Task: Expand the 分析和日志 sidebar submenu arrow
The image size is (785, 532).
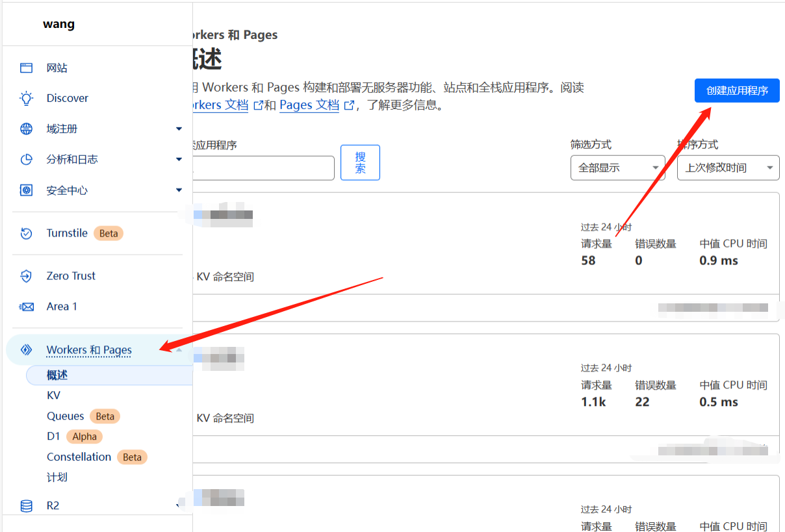Action: tap(179, 159)
